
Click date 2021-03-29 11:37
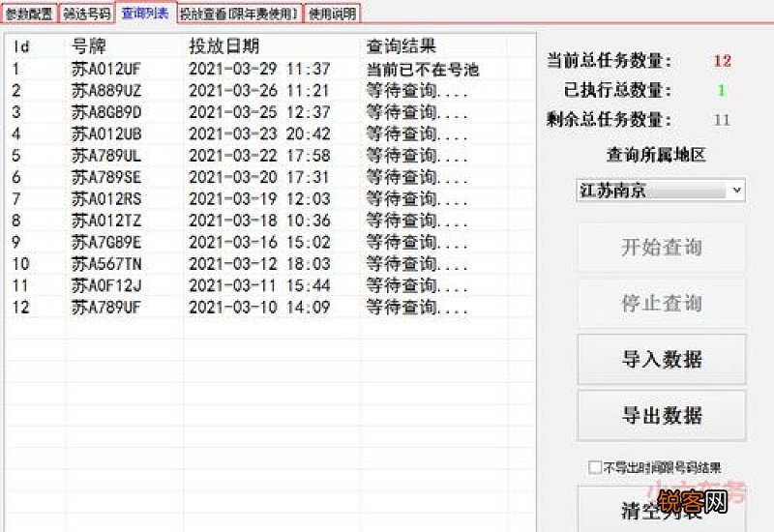259,69
